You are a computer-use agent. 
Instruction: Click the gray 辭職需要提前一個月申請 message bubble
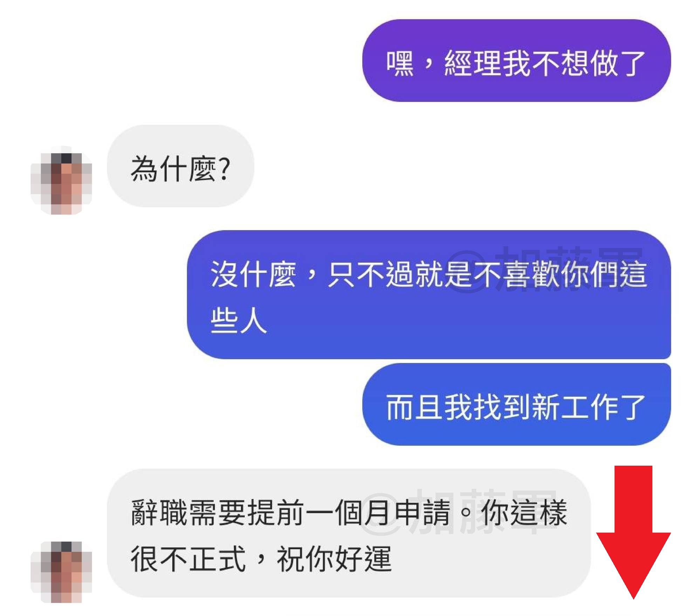[x=349, y=533]
